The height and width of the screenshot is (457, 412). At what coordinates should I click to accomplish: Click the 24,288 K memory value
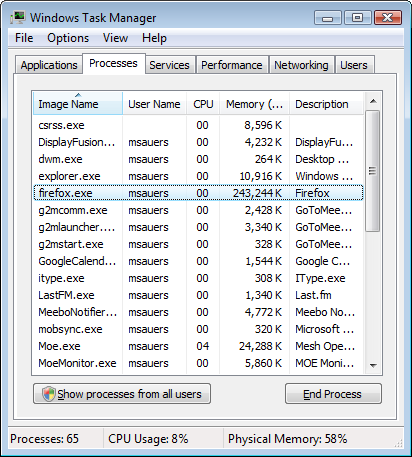[x=260, y=346]
